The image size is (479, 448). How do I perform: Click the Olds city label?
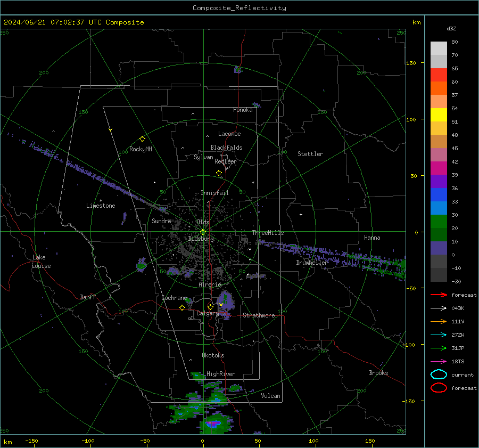(203, 222)
